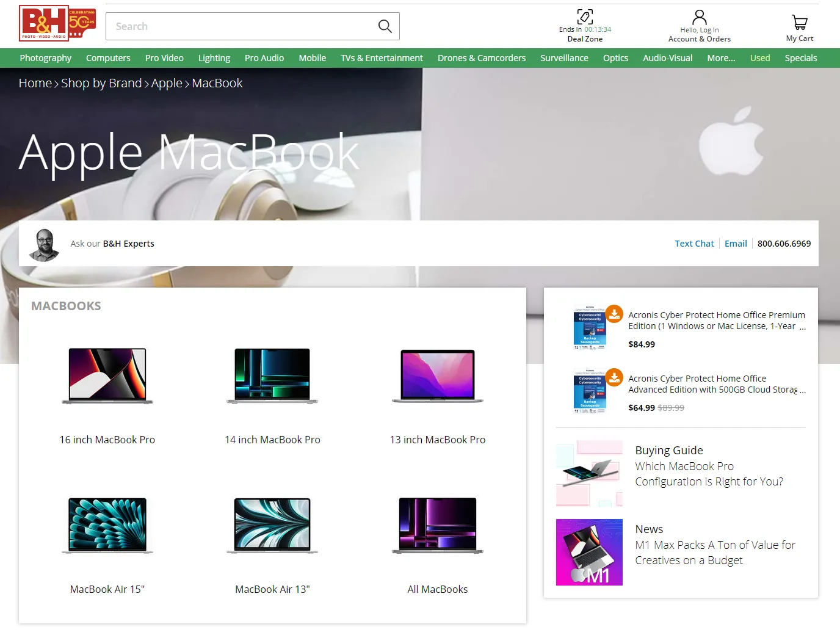Click the 800.606.6969 phone number
The width and height of the screenshot is (840, 635).
point(784,244)
